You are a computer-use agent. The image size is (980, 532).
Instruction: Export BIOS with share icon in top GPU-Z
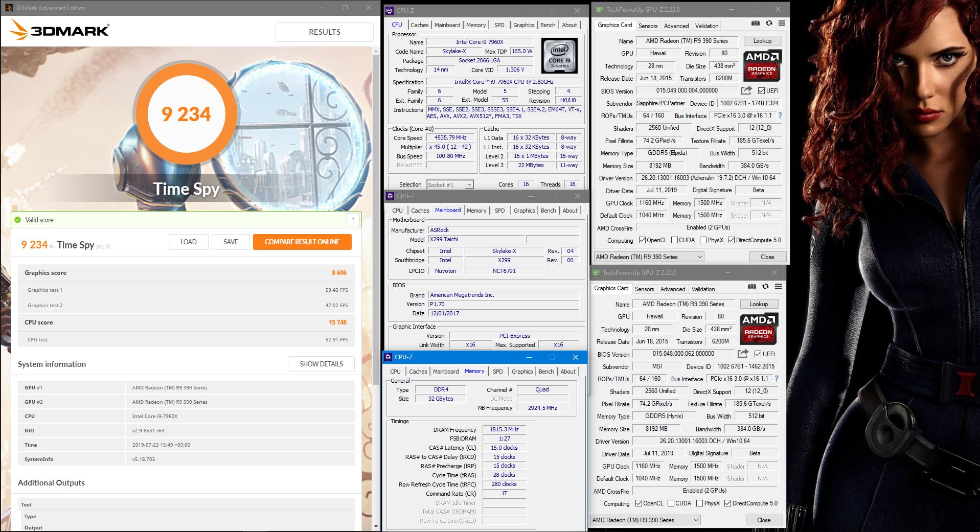tap(746, 90)
